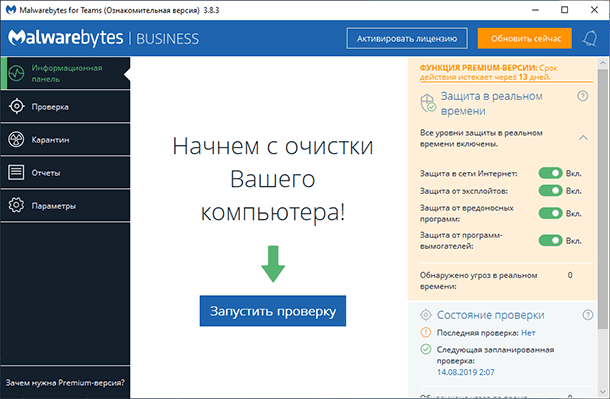
Task: Click Запустить проверку button
Action: click(x=273, y=311)
